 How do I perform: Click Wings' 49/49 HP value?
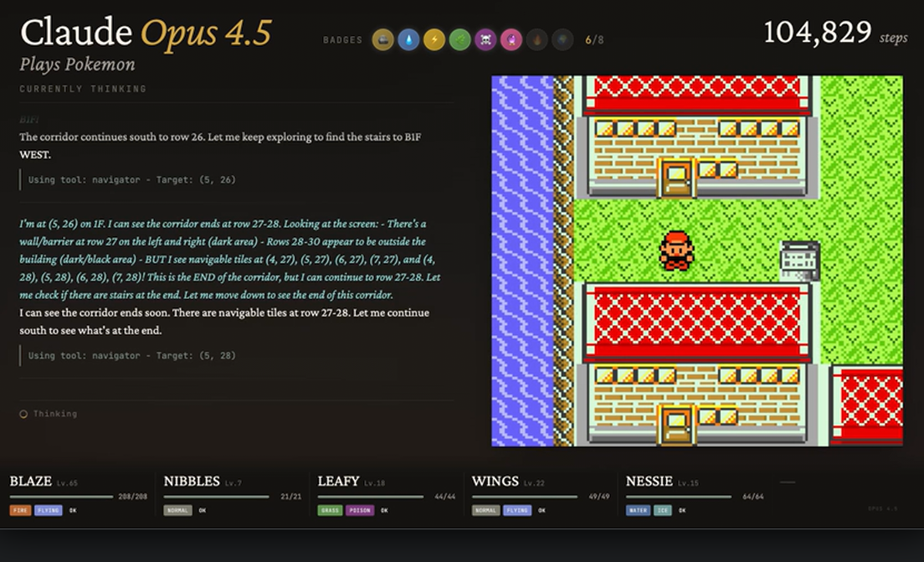click(x=599, y=497)
